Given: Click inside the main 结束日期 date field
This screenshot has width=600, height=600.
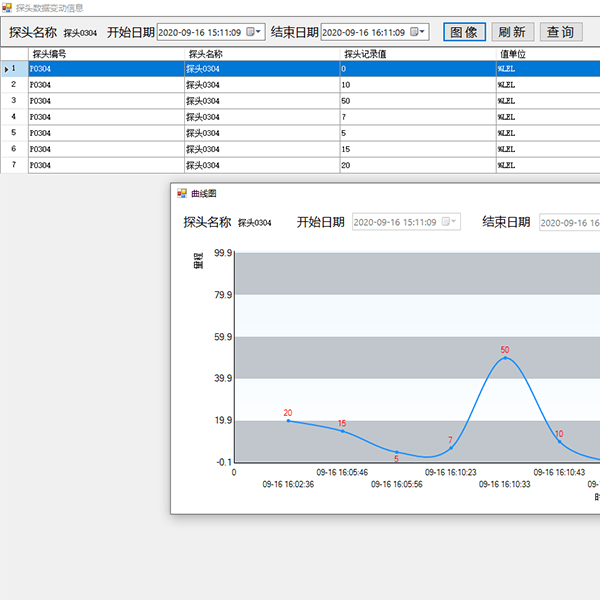Looking at the screenshot, I should tap(362, 32).
